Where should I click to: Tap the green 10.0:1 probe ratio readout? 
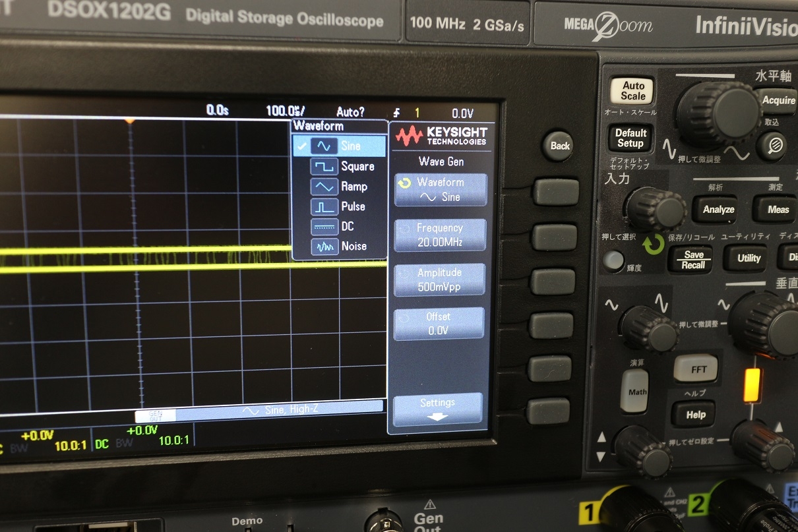coord(174,440)
